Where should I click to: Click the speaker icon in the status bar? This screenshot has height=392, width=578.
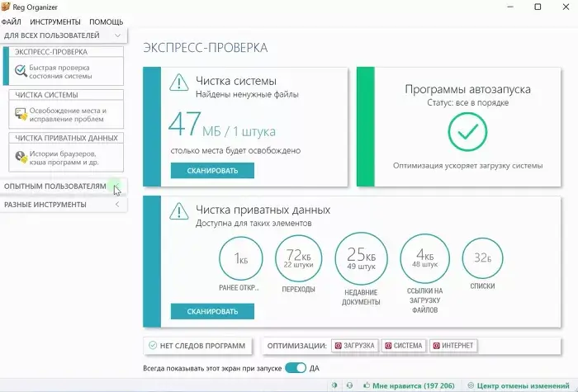[x=334, y=385]
